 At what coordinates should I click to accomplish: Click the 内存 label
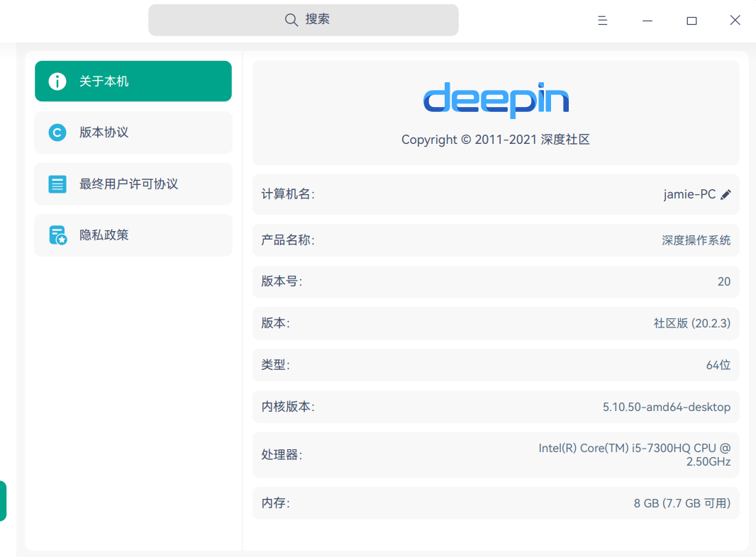[x=275, y=503]
